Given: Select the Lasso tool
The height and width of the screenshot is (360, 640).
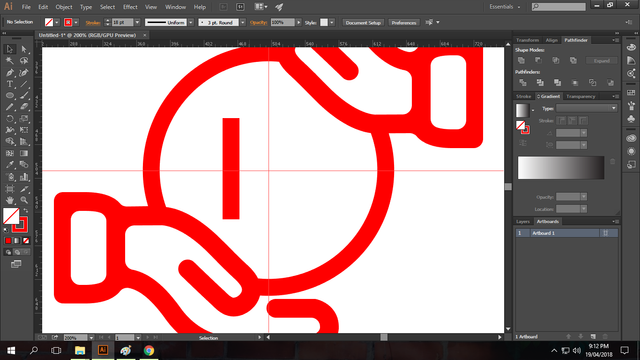Looking at the screenshot, I should click(24, 61).
